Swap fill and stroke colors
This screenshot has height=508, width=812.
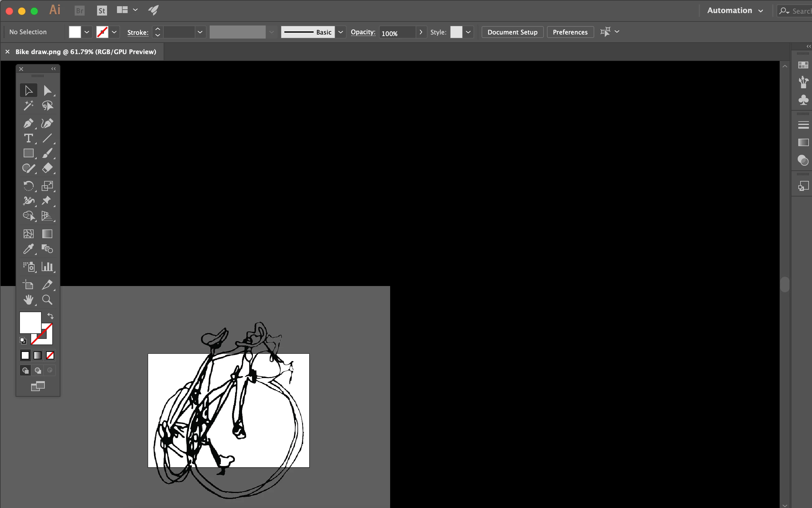pyautogui.click(x=50, y=316)
